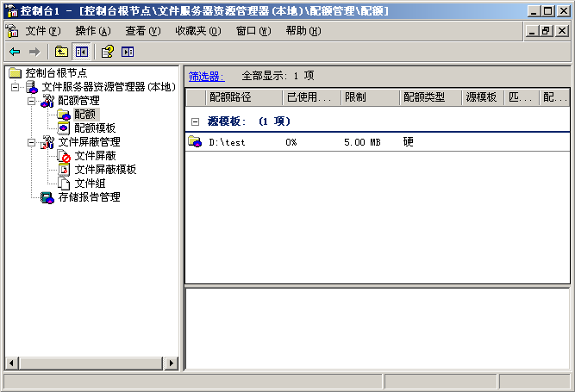
Task: Click the 文件组 document icon
Action: click(x=64, y=184)
